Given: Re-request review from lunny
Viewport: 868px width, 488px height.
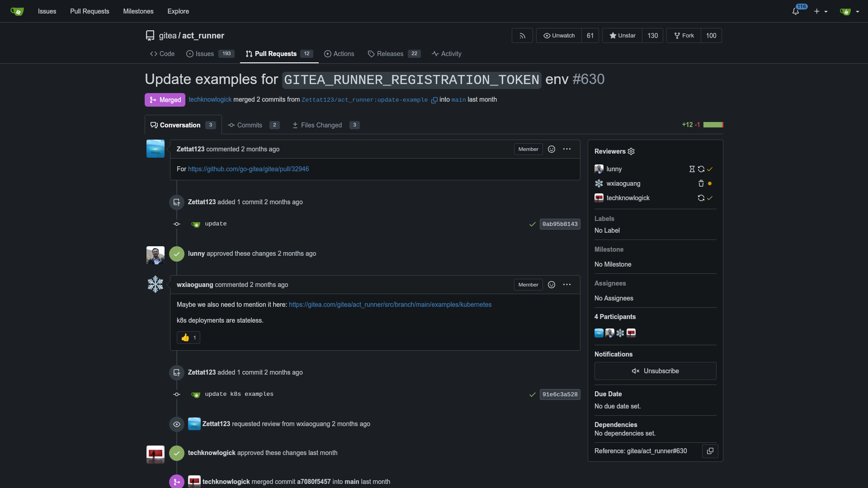Looking at the screenshot, I should [x=701, y=169].
